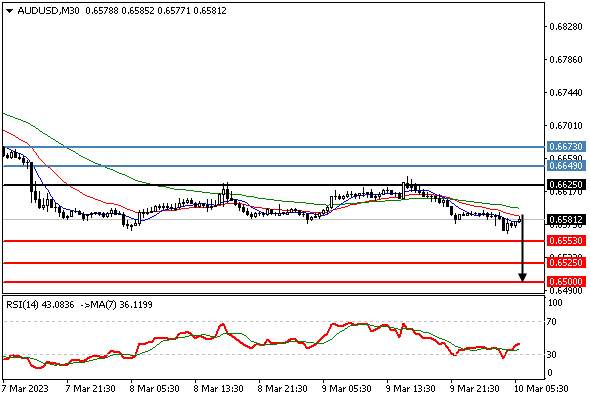Select the red 0.65530 support label

click(566, 240)
